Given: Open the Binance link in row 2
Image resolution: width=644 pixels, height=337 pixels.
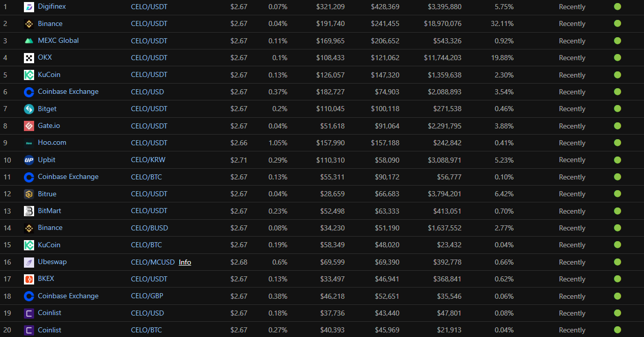Looking at the screenshot, I should (x=50, y=23).
